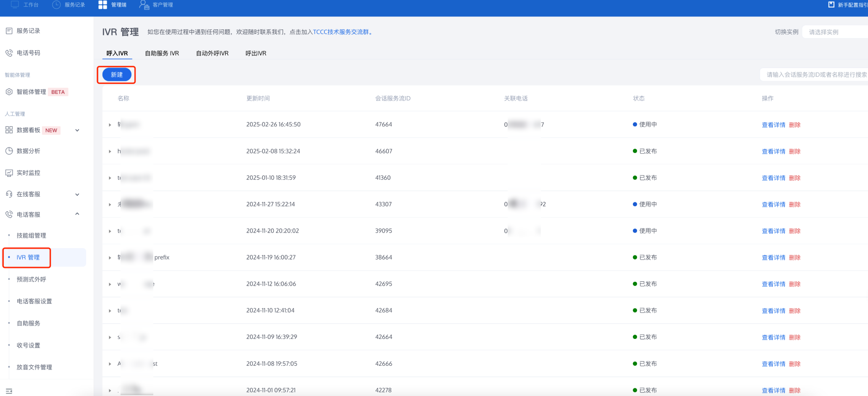Open the TCCC技术服务交流群 link

(342, 32)
